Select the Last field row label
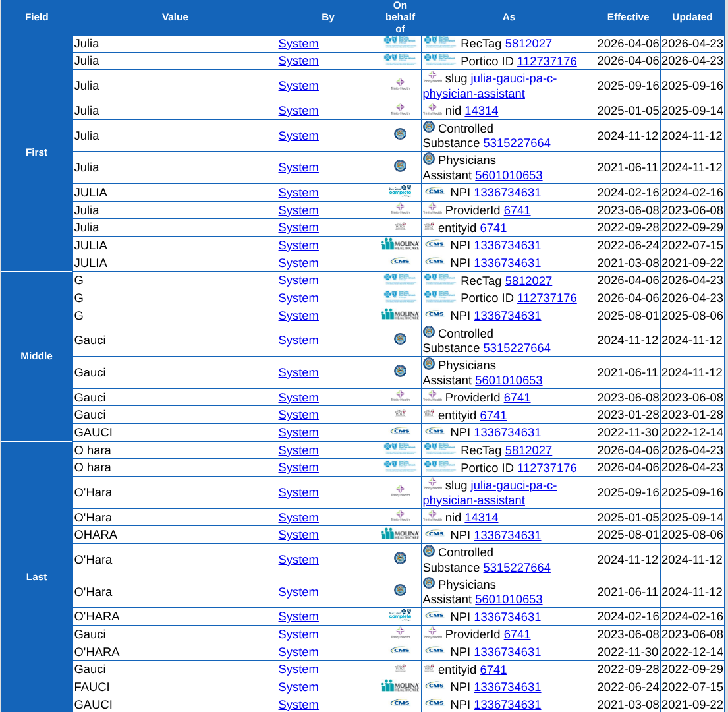Image resolution: width=728 pixels, height=712 pixels. [x=37, y=577]
